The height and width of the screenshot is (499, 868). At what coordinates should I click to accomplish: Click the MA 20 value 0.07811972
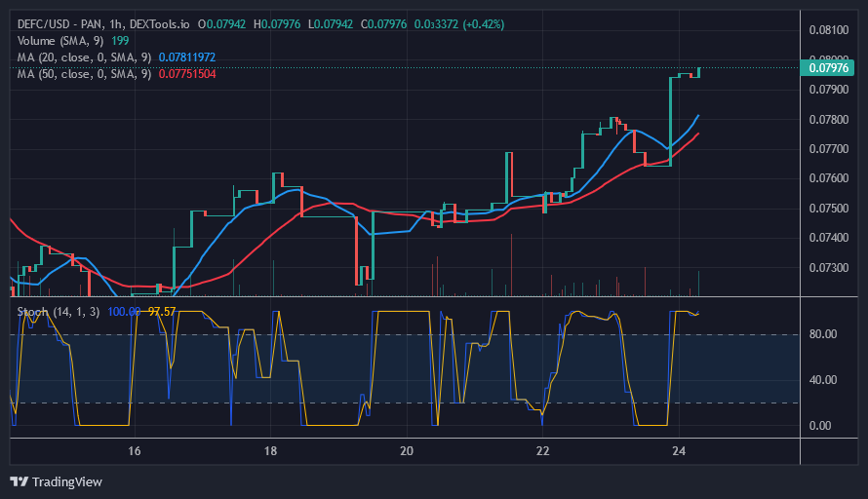pyautogui.click(x=187, y=58)
